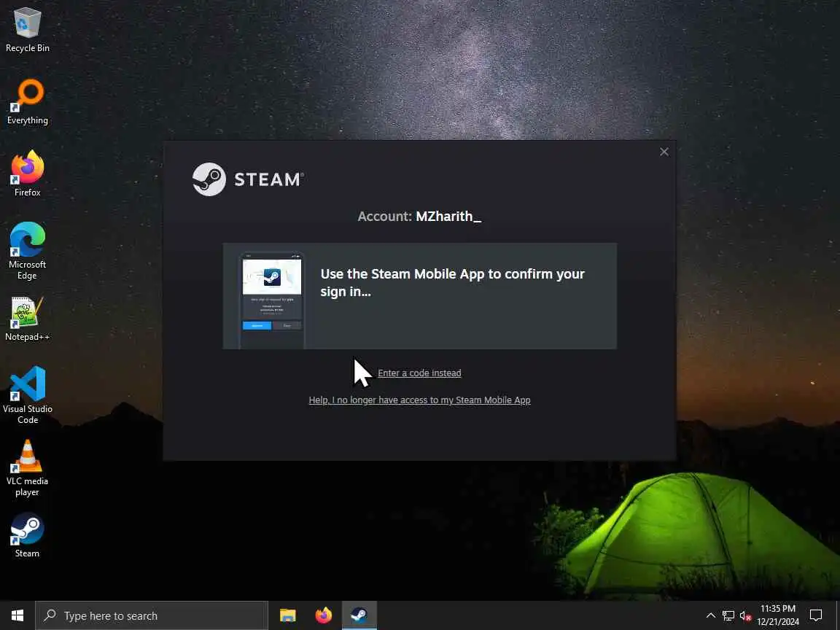Close the Steam sign-in dialog

click(x=664, y=152)
